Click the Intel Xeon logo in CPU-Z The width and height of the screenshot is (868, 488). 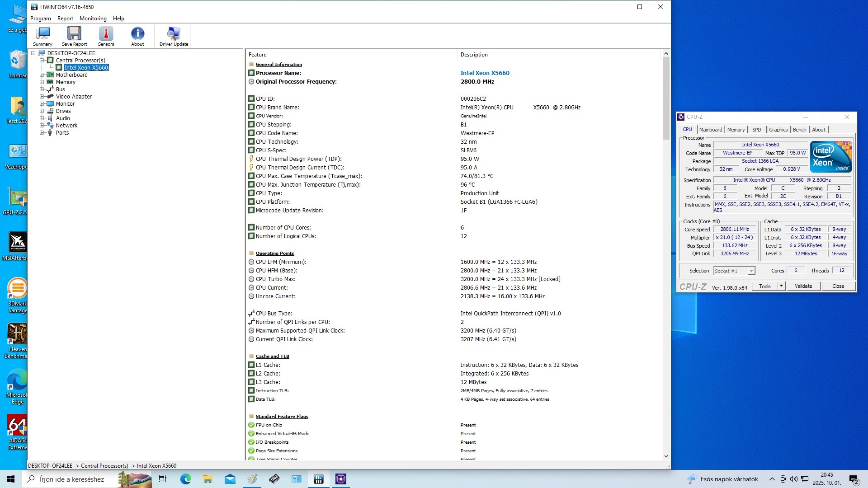[x=831, y=156]
